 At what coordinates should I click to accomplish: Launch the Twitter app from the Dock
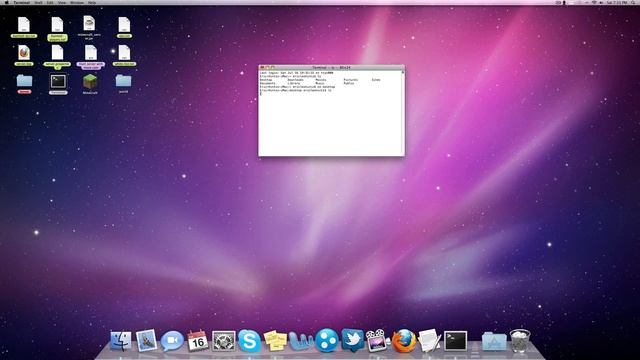353,340
